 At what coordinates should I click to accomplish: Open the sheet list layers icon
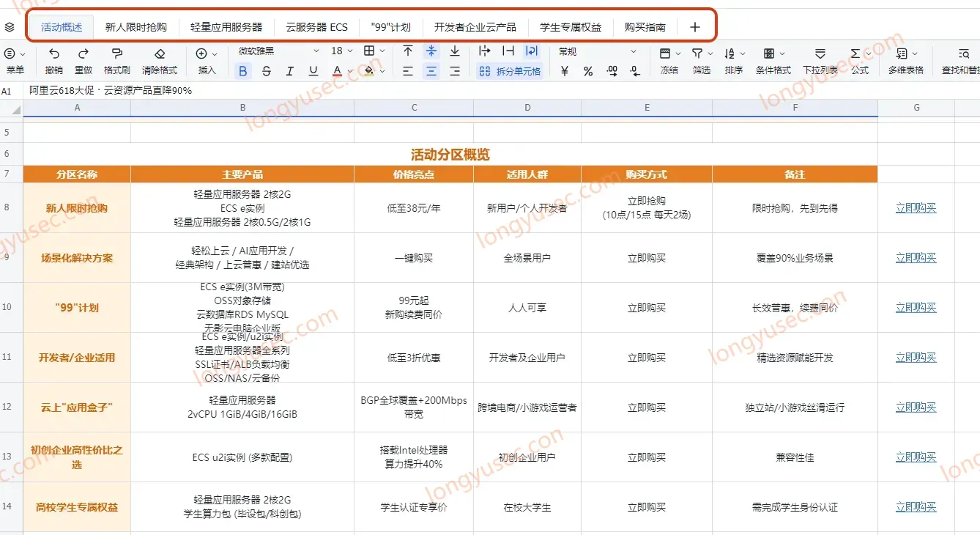point(10,27)
